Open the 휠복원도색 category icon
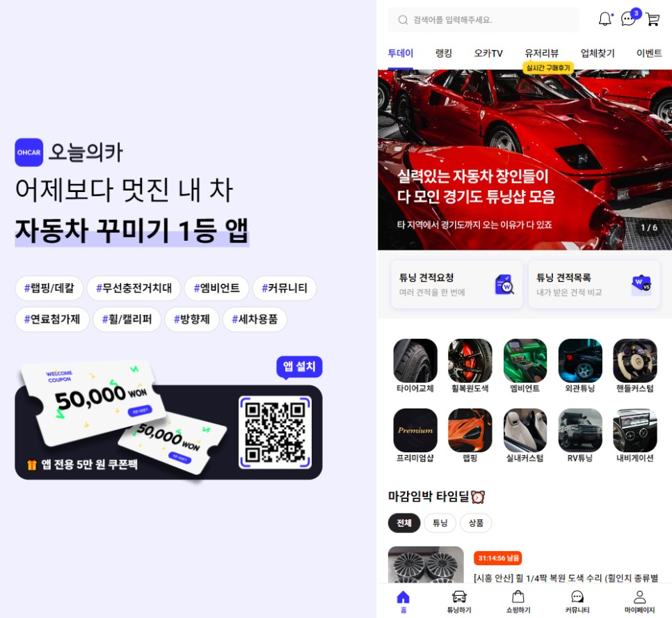This screenshot has height=618, width=672. [x=470, y=362]
